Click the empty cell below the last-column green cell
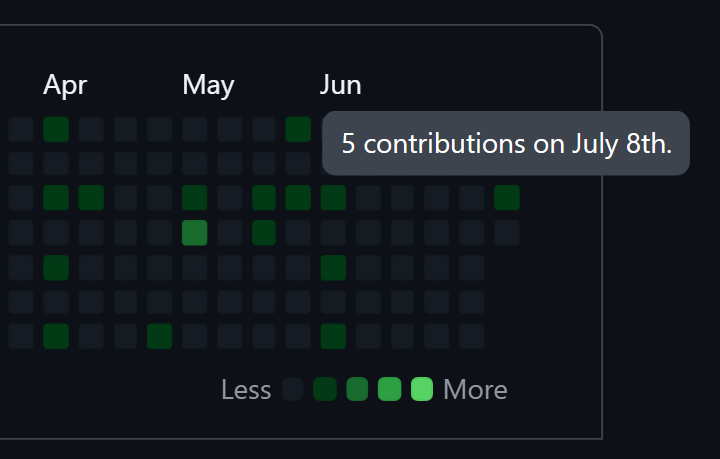Screen dimensions: 720x459 click(507, 233)
